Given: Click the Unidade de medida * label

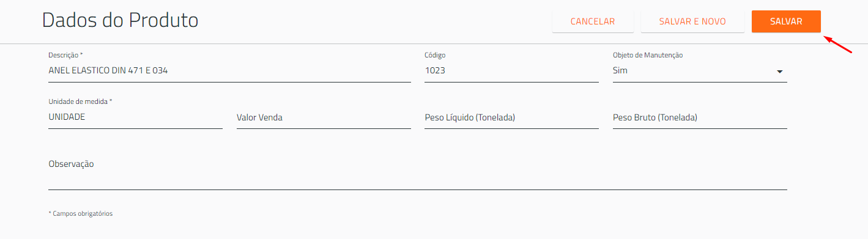Looking at the screenshot, I should (x=80, y=101).
